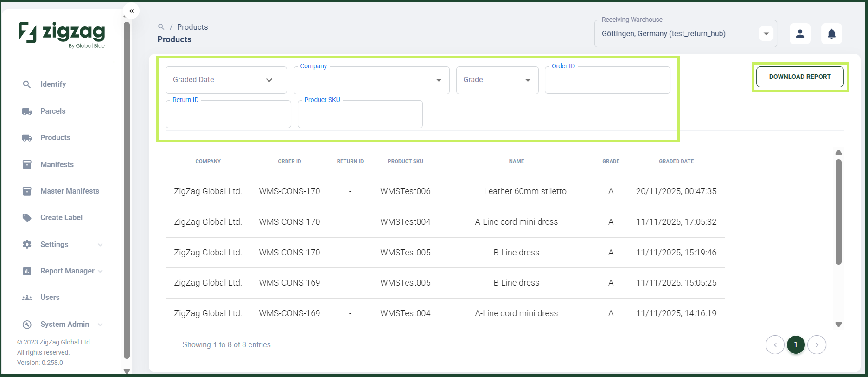Click the table vertical scrollbar thumb
The height and width of the screenshot is (377, 868).
pyautogui.click(x=838, y=212)
